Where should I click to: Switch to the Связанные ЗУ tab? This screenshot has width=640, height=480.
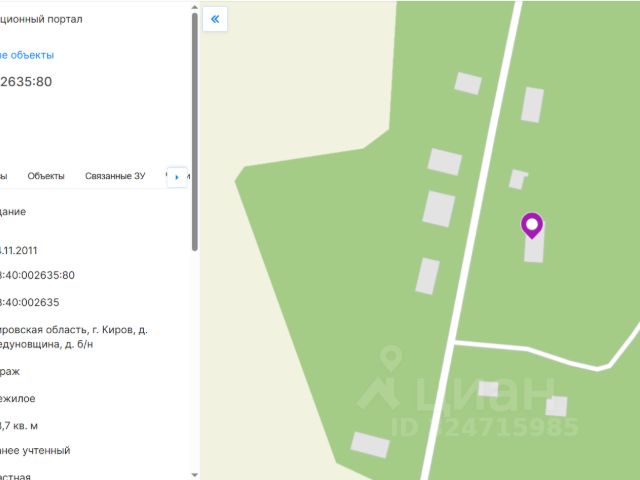point(115,176)
